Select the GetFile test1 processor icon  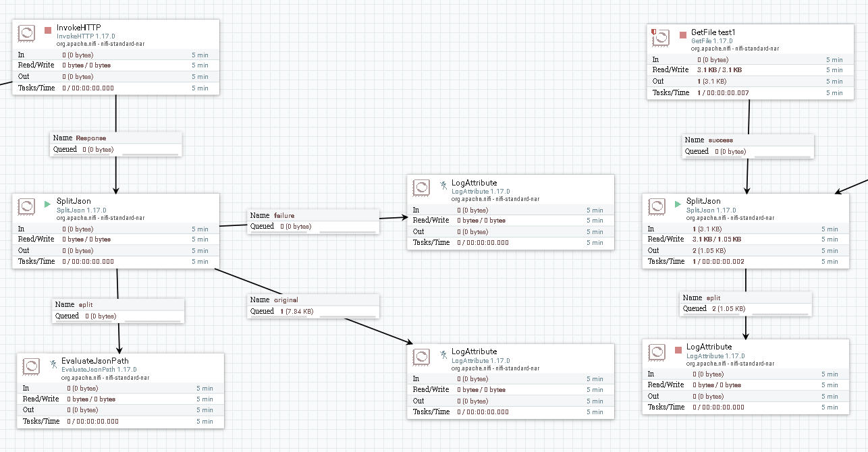click(x=660, y=38)
